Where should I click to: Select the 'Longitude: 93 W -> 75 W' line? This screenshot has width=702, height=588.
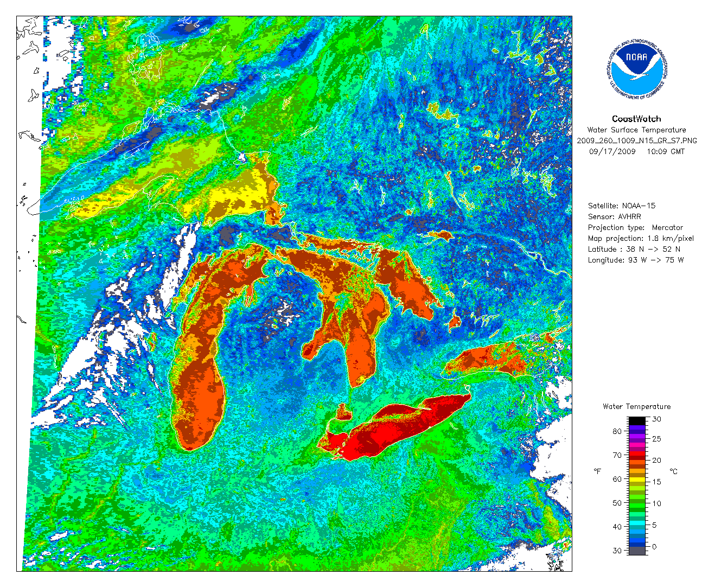point(636,260)
